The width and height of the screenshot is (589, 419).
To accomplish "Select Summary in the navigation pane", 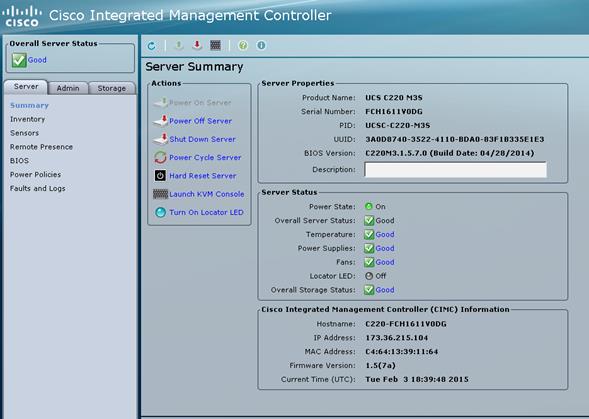I will point(29,106).
